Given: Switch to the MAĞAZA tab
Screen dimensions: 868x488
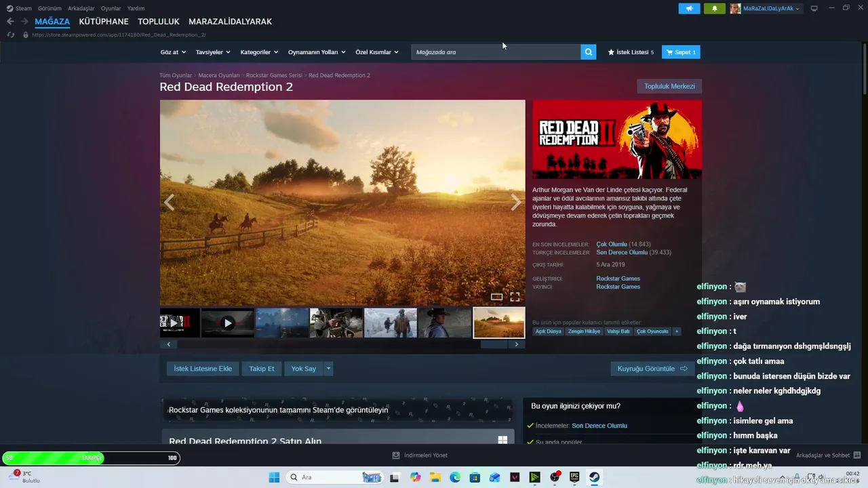Looking at the screenshot, I should (x=52, y=22).
